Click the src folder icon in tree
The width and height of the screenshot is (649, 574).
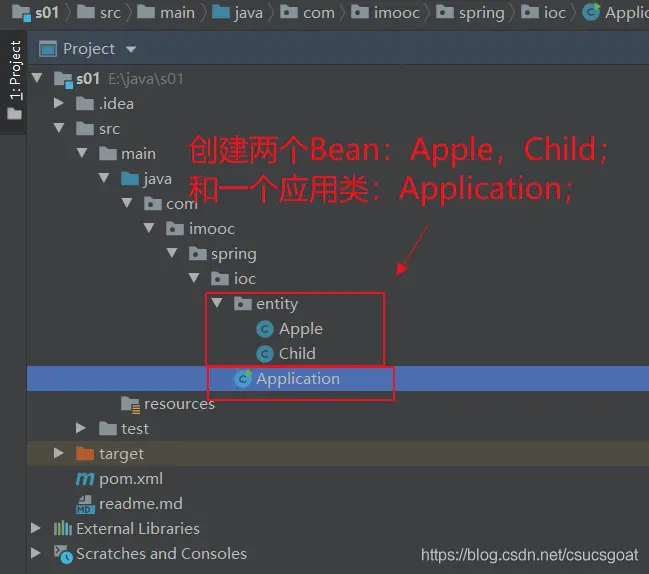tap(85, 128)
